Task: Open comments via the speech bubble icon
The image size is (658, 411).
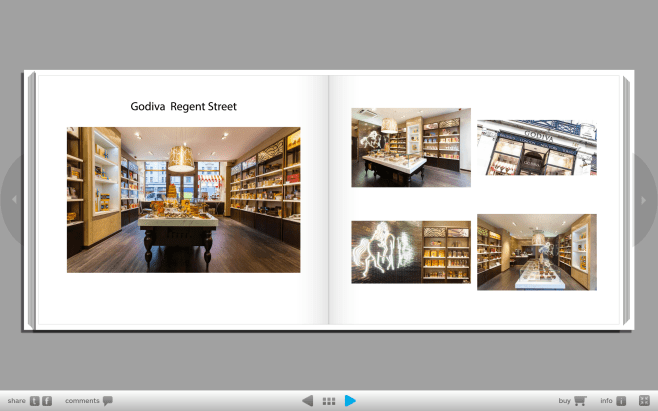Action: coord(108,401)
